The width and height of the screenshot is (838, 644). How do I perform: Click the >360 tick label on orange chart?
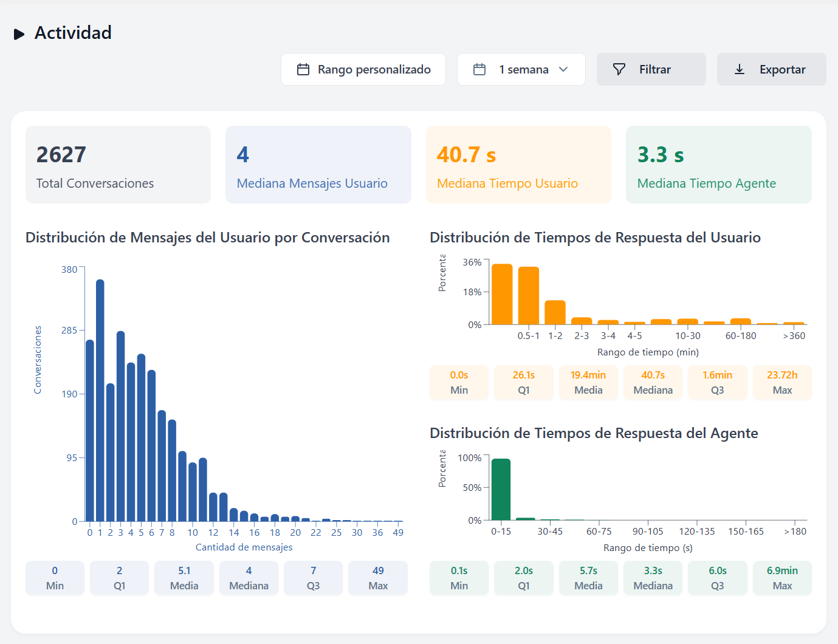(794, 336)
